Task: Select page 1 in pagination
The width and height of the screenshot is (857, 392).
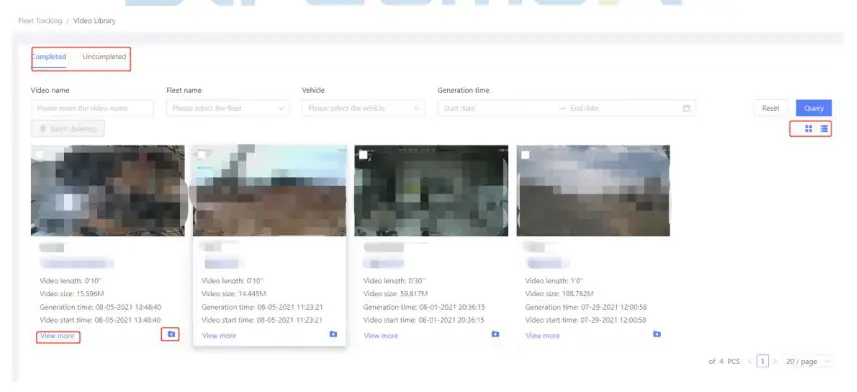Action: (x=762, y=361)
